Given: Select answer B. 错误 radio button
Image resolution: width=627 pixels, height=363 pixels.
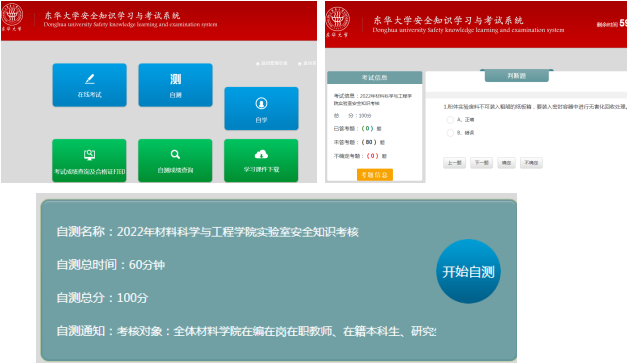Looking at the screenshot, I should point(450,133).
